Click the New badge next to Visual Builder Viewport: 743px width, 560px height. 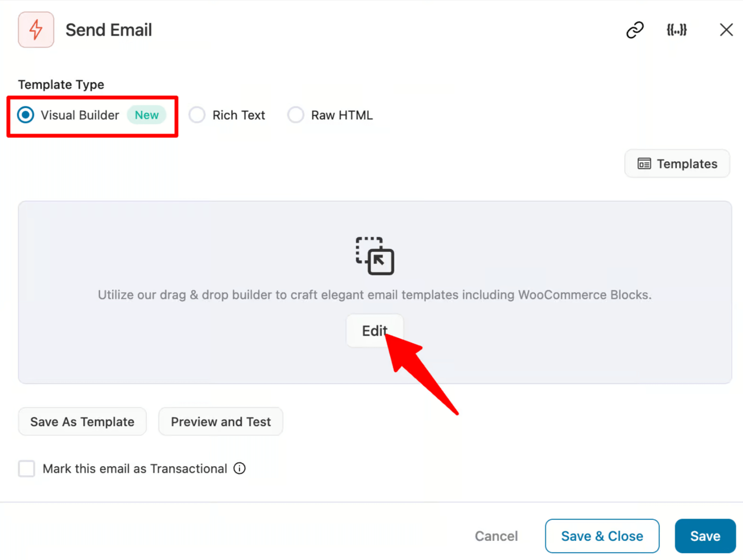(x=146, y=115)
